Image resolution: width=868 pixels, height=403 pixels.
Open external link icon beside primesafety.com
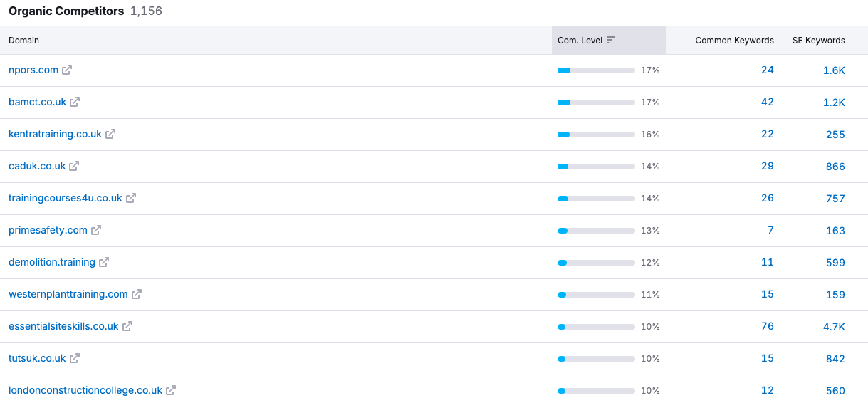pyautogui.click(x=96, y=230)
